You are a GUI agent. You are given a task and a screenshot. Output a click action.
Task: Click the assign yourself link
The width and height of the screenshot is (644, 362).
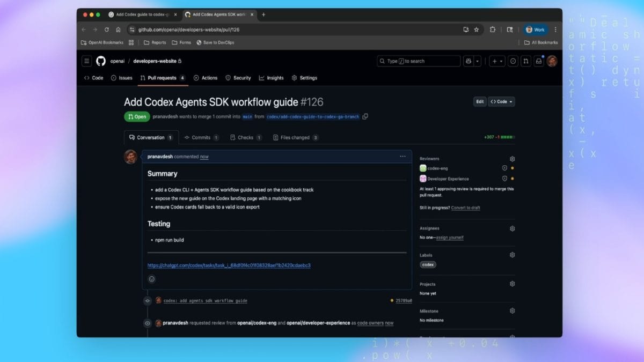coord(450,237)
